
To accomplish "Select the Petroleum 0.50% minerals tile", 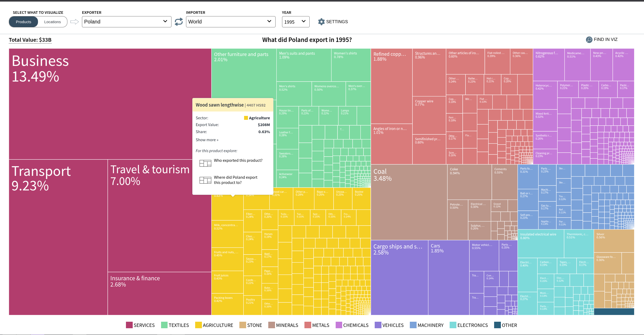I will (458, 220).
